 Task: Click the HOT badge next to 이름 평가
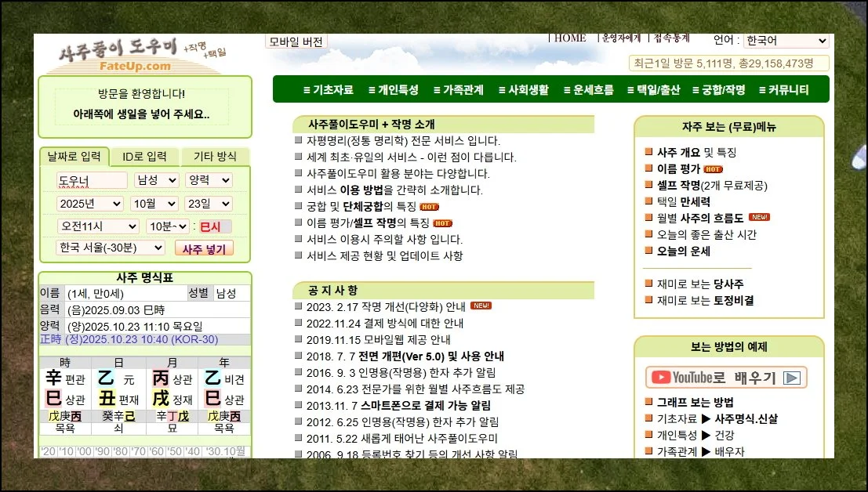coord(713,169)
